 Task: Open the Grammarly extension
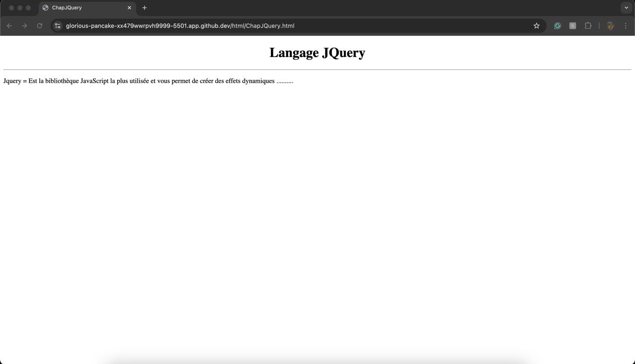point(557,26)
